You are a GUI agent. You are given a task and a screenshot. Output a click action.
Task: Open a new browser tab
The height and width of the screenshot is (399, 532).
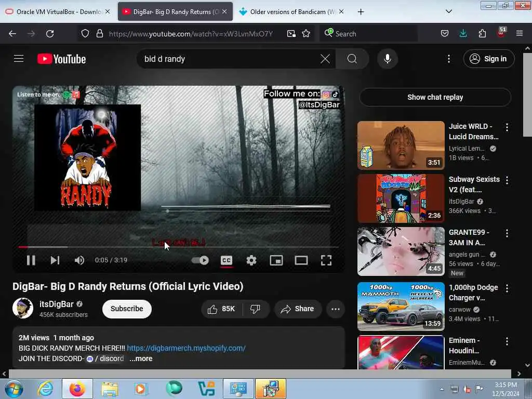tap(361, 12)
